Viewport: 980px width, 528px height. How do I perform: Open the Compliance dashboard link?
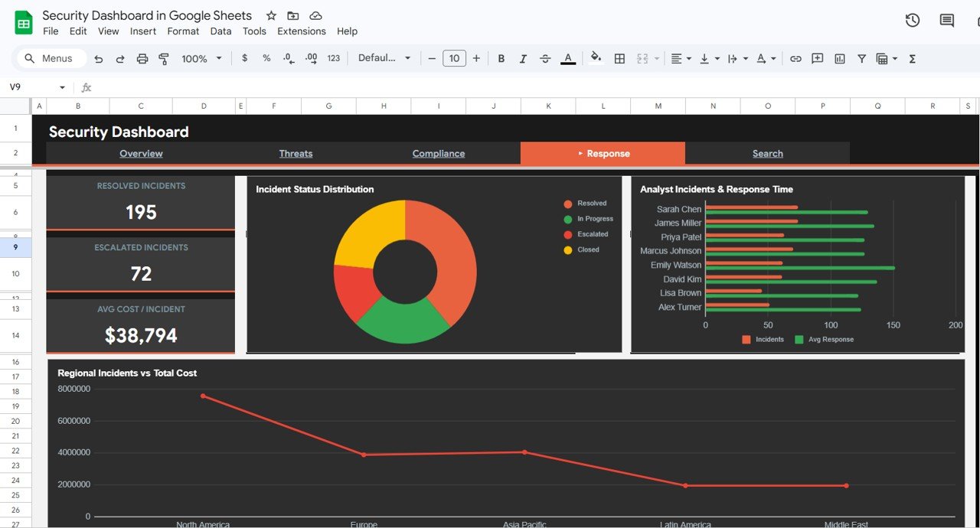pyautogui.click(x=438, y=154)
